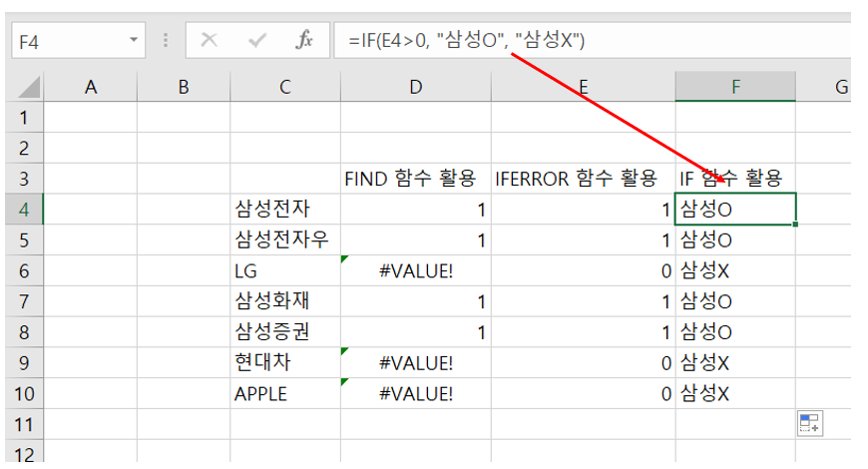Click the #VALUE! error in 현대차 row
This screenshot has height=469, width=868.
click(416, 363)
